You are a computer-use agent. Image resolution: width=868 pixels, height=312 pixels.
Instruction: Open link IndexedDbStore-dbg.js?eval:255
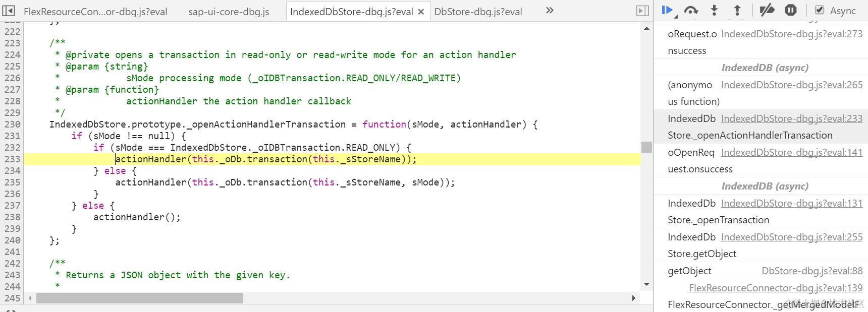(x=792, y=237)
